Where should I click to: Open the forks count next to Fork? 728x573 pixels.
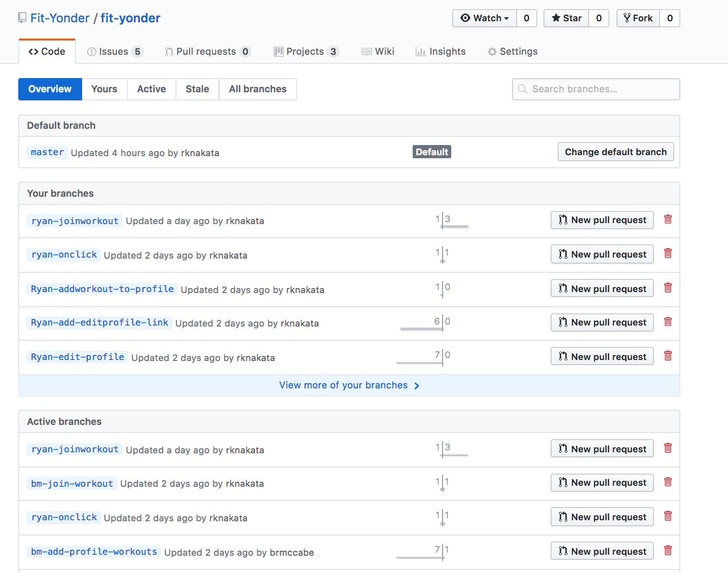click(x=670, y=18)
